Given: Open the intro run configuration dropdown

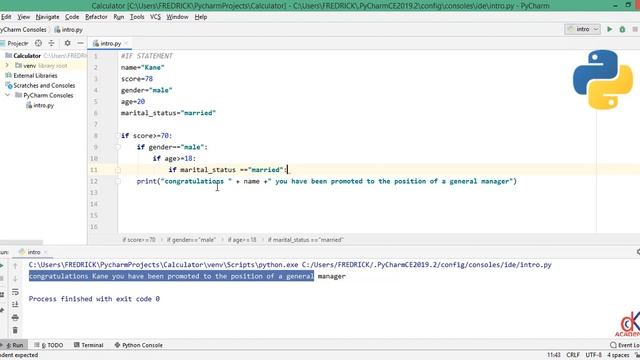Looking at the screenshot, I should pos(582,29).
